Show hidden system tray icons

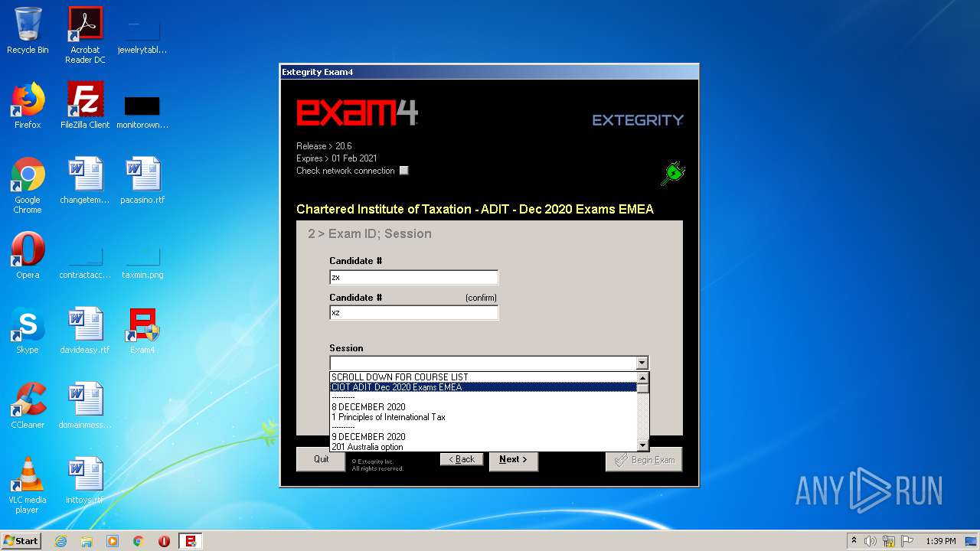pyautogui.click(x=854, y=541)
